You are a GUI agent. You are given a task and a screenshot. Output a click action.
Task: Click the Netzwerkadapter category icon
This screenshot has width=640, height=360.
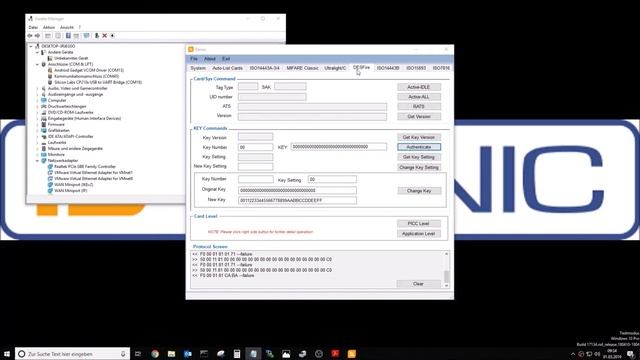click(44, 161)
